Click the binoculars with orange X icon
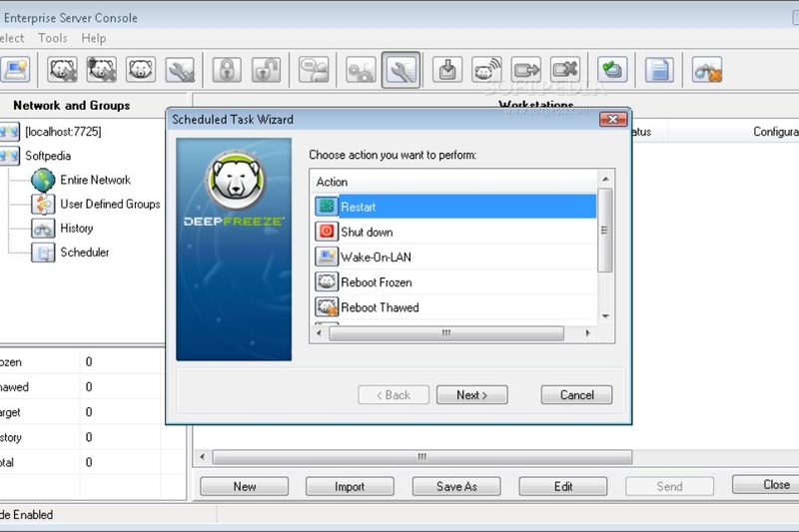This screenshot has width=799, height=532. pos(707,70)
